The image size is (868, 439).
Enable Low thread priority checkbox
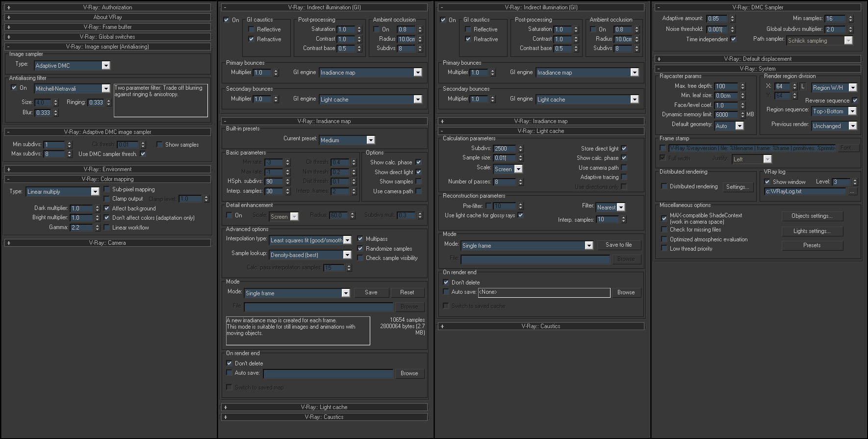(x=664, y=249)
